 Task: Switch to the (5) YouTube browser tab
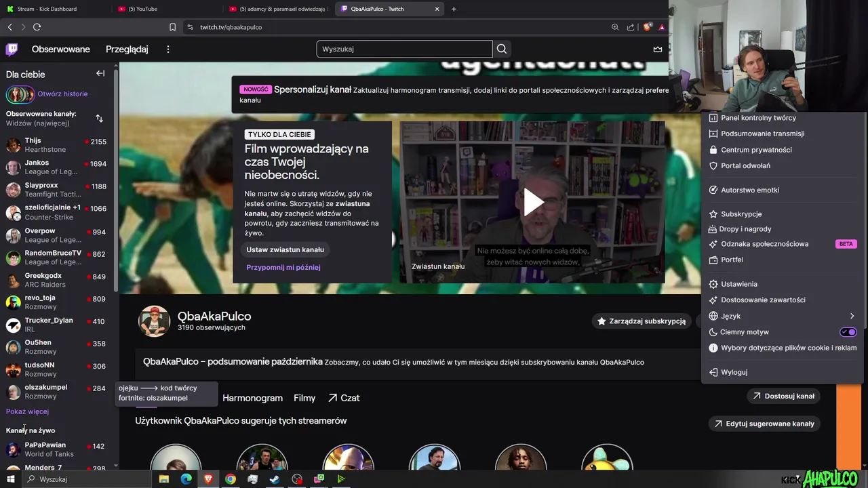(166, 9)
